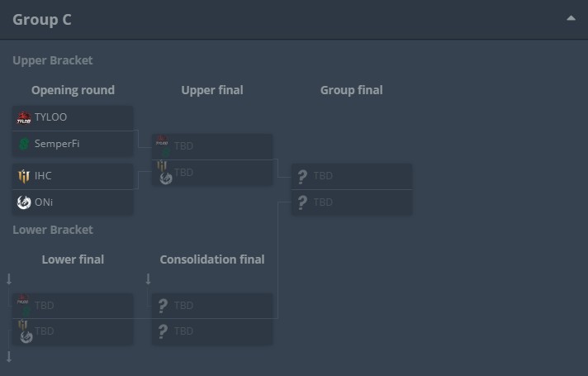Screen dimensions: 588x376
Task: Click the Upper Bracket section label
Action: pos(53,60)
